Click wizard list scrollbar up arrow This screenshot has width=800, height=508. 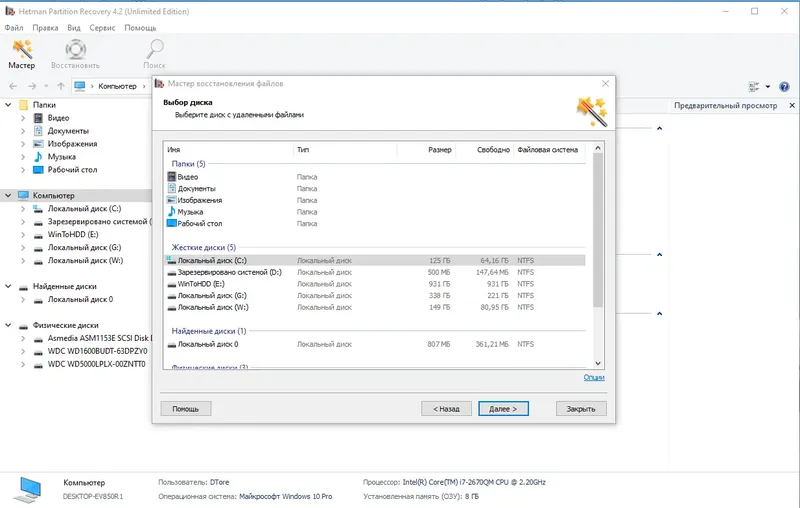598,148
